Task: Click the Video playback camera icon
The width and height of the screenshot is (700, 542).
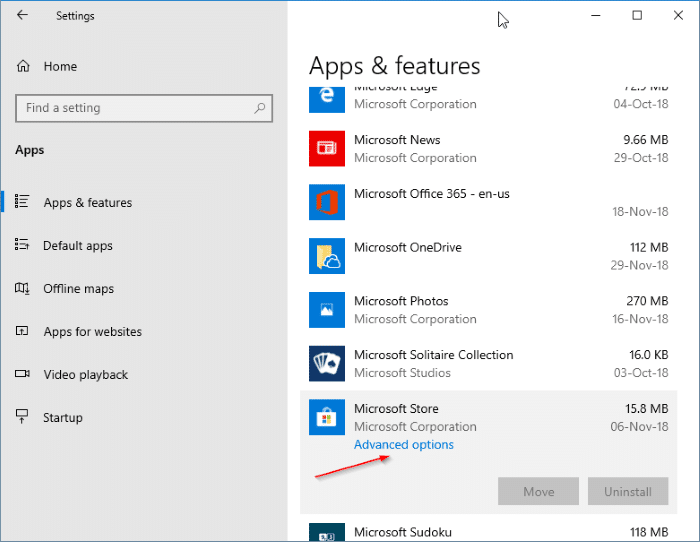Action: (22, 373)
